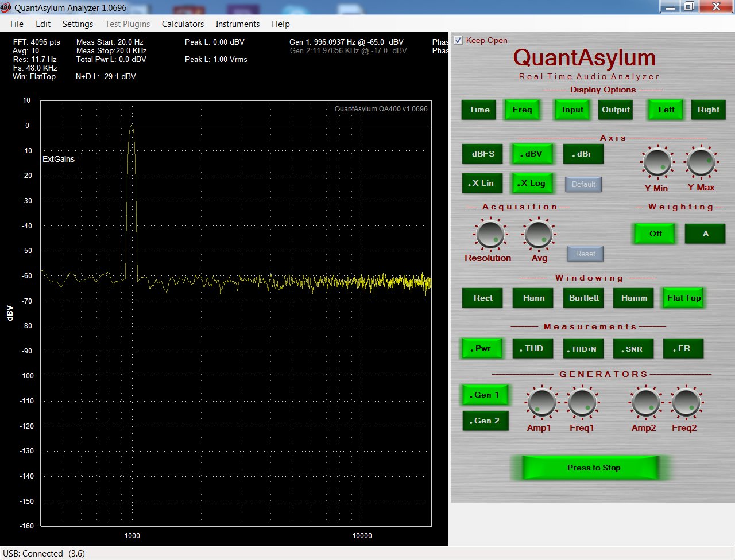Turn weighting Off

pos(655,234)
